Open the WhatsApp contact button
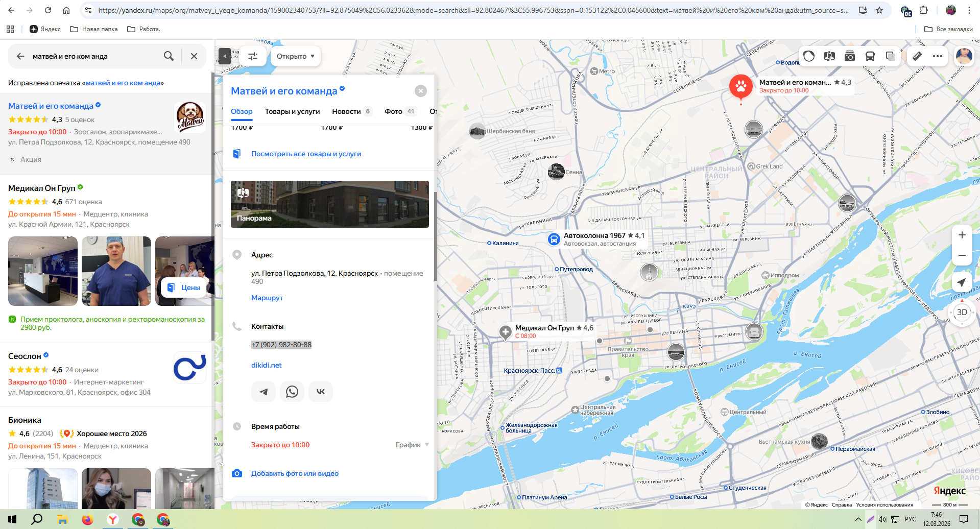The width and height of the screenshot is (980, 529). [x=292, y=392]
